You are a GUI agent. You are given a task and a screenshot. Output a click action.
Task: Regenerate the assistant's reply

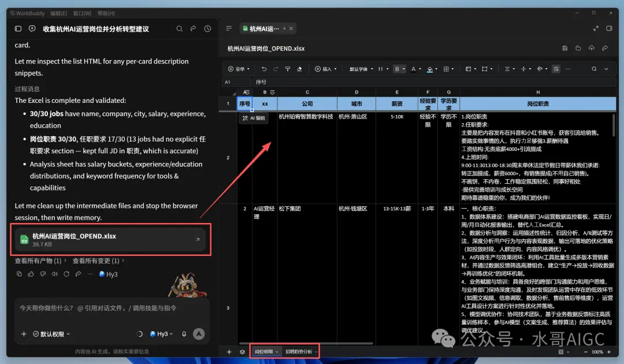(x=66, y=274)
